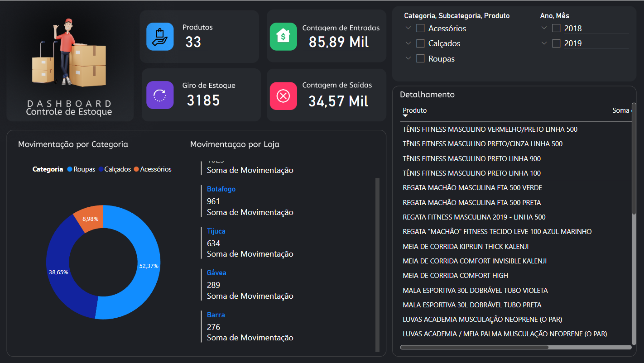Select row MEIA DE CORRIDA COMFORT INVISIBLE KALENJI

pos(516,261)
